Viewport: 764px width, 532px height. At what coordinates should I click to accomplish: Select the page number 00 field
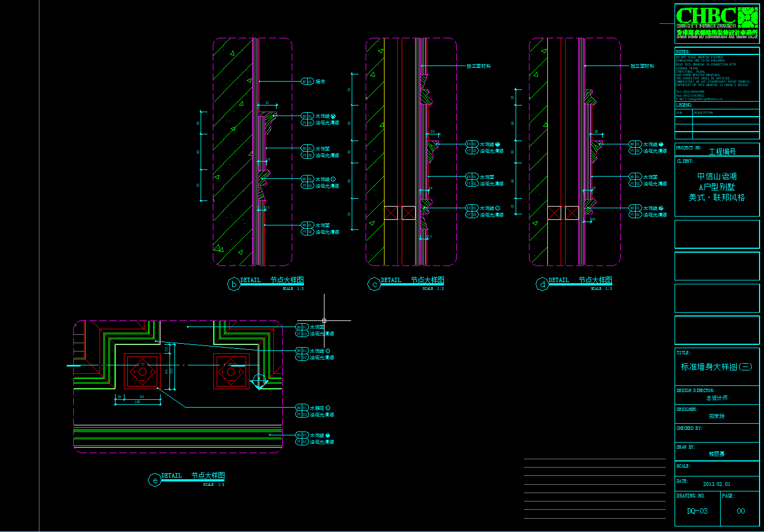coord(741,511)
